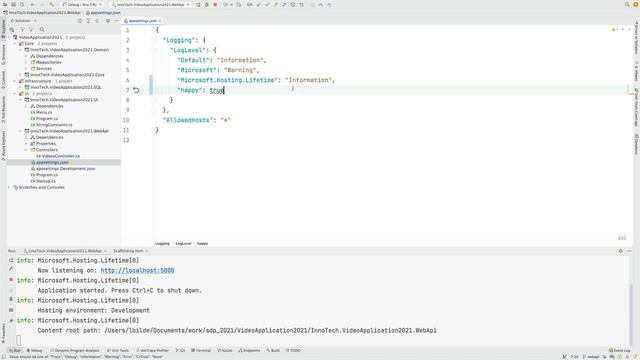The image size is (640, 360).
Task: Open the NuGet tool window tab
Action: 224,351
